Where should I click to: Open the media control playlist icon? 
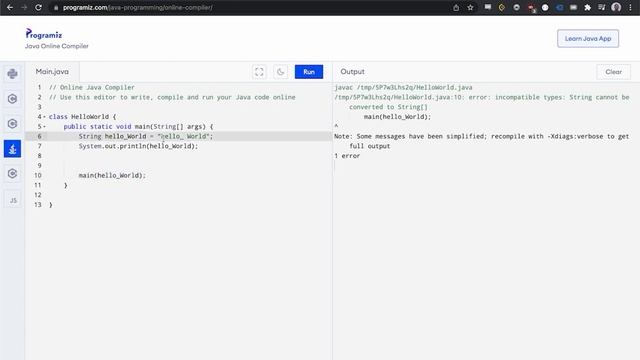coord(602,7)
